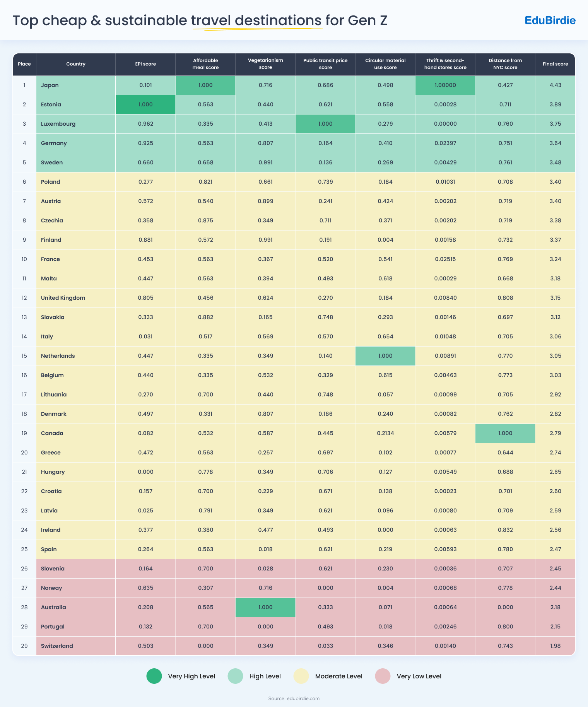Select the Netherlands 1.000 circular material cell
The image size is (588, 707).
coord(385,356)
